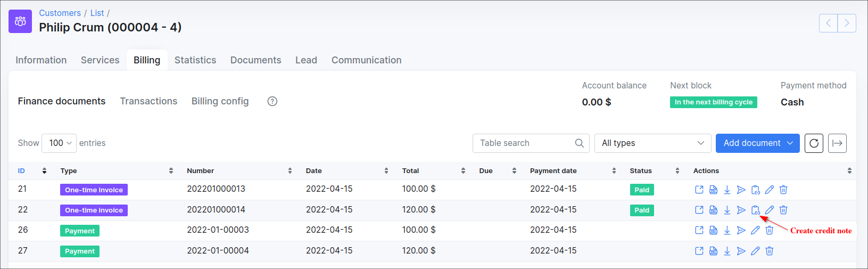Create credit note for invoice 202201000014
Viewport: 868px width, 269px height.
[755, 210]
